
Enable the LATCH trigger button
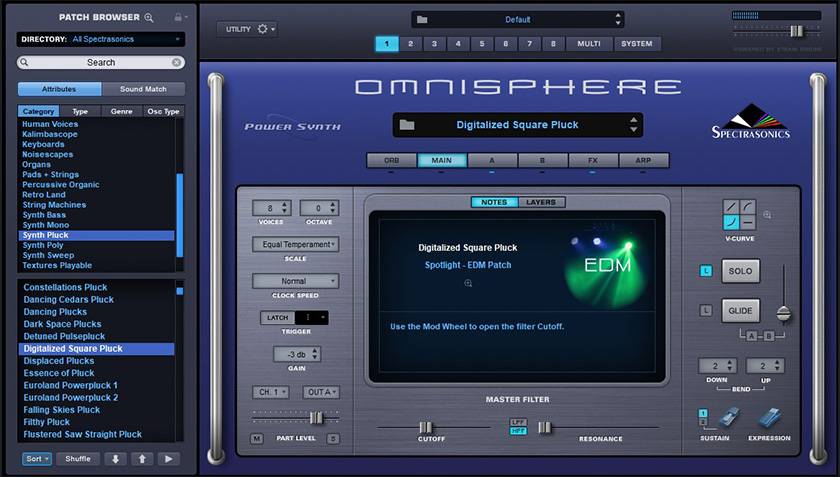pos(278,318)
